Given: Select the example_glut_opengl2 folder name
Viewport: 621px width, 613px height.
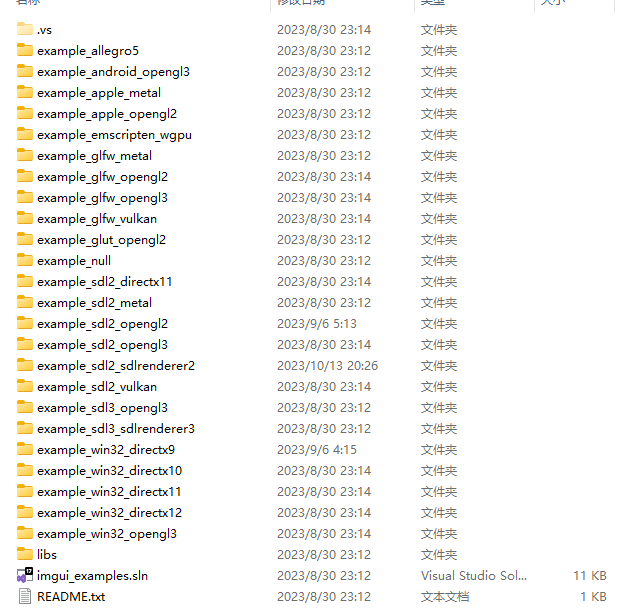Looking at the screenshot, I should (x=101, y=240).
